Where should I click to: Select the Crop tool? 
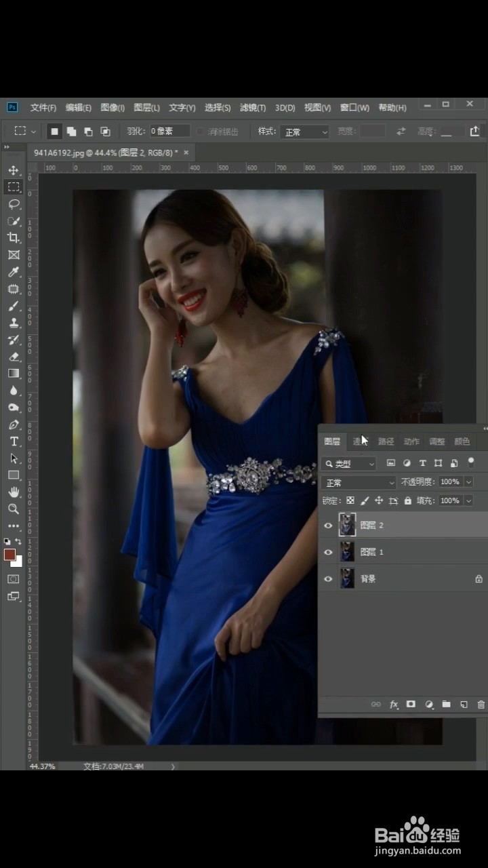[14, 238]
